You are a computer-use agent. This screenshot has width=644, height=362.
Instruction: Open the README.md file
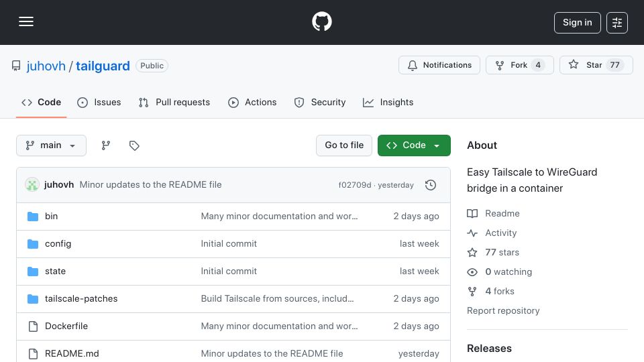tap(72, 354)
